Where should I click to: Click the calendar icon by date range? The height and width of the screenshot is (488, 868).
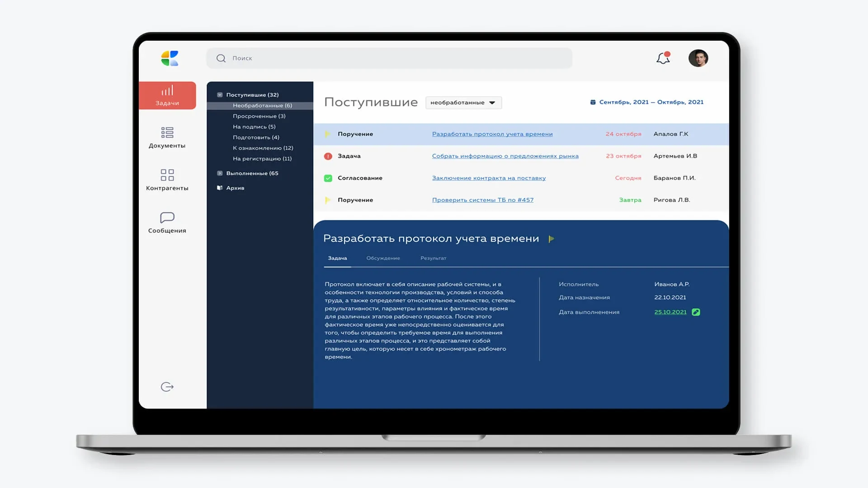tap(593, 102)
